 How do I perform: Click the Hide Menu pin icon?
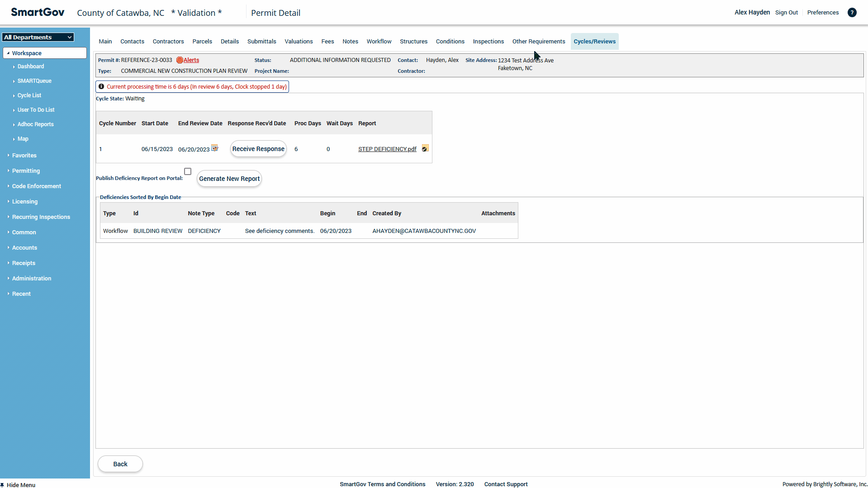click(3, 485)
